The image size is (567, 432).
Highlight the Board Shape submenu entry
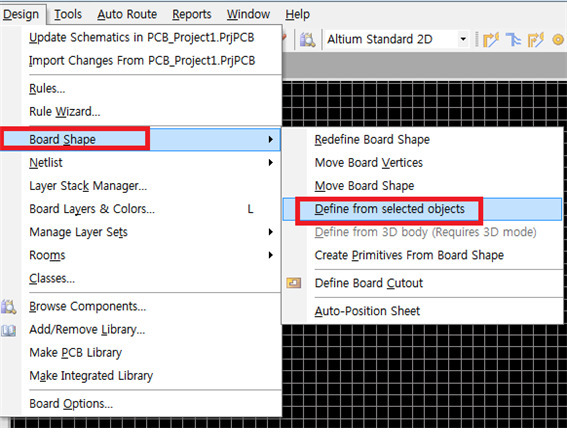(x=140, y=139)
